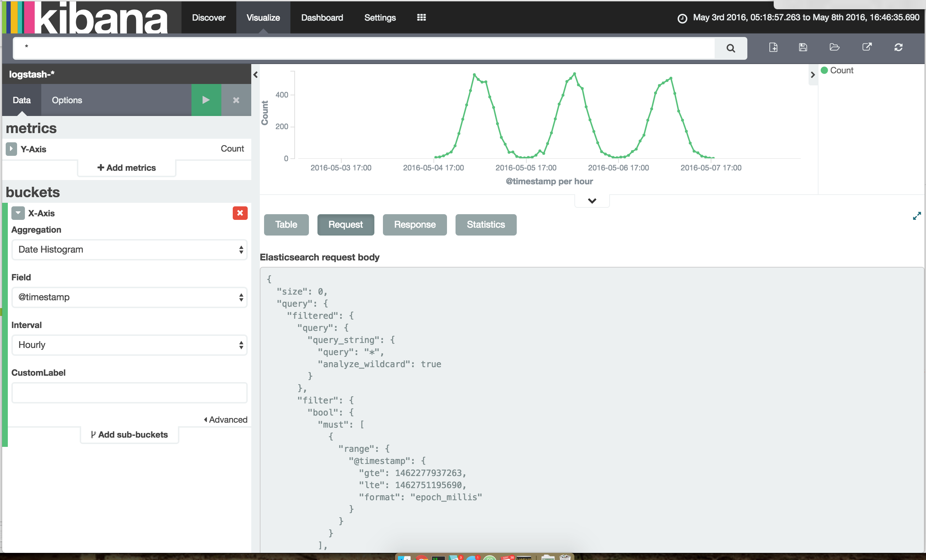Click the load saved visualization folder icon

(834, 47)
